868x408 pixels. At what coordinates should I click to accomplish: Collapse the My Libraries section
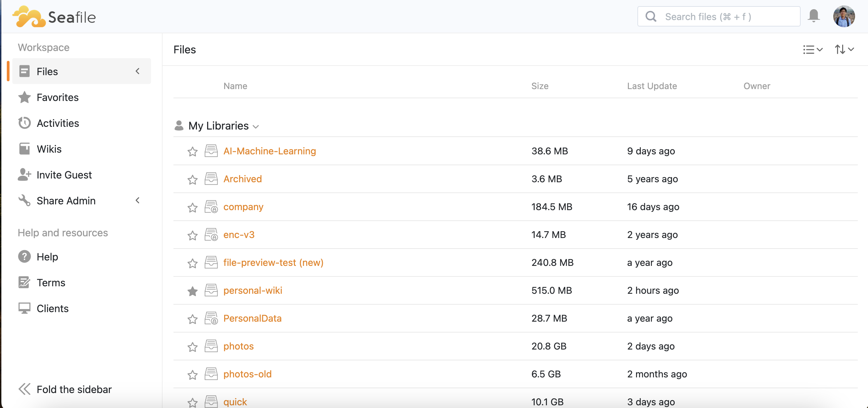[x=256, y=126]
